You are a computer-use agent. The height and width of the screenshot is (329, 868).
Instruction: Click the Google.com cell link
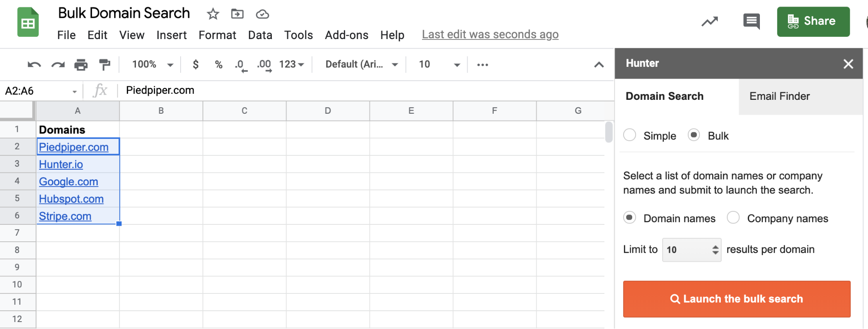tap(69, 182)
